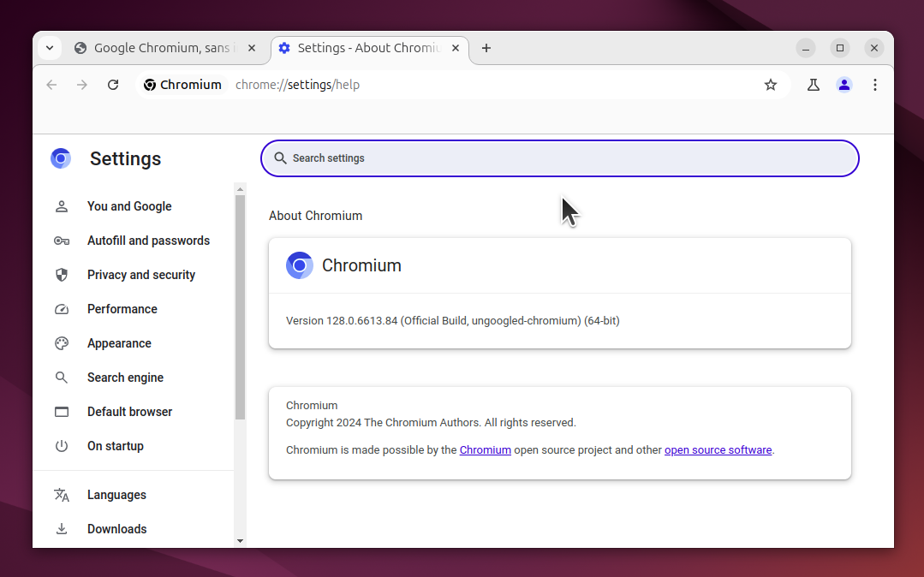
Task: Click the Settings page Chromium logo
Action: tap(61, 158)
